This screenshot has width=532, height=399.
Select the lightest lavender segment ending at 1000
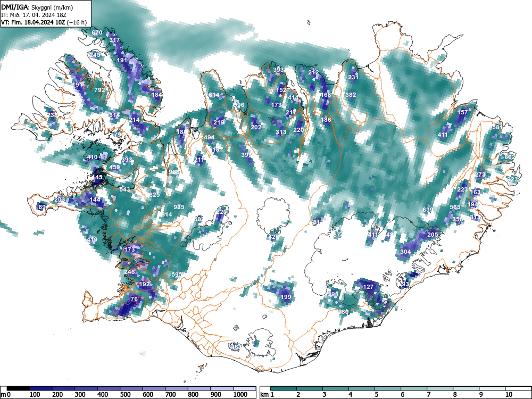(245, 388)
